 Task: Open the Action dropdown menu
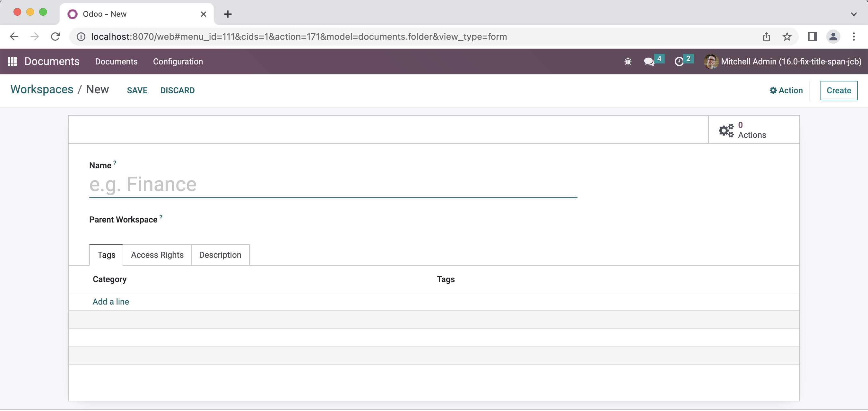tap(786, 90)
